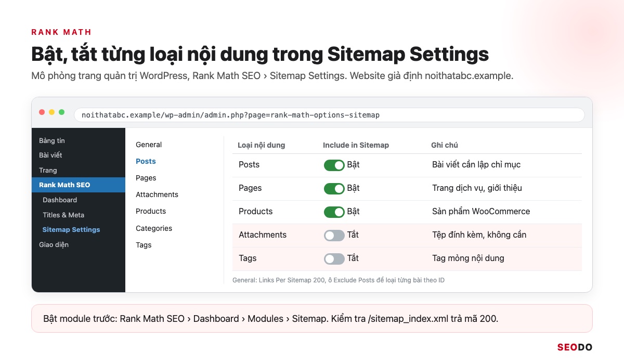This screenshot has width=624, height=364.
Task: Click note 'Tag mỏng nội dung'
Action: click(x=468, y=258)
